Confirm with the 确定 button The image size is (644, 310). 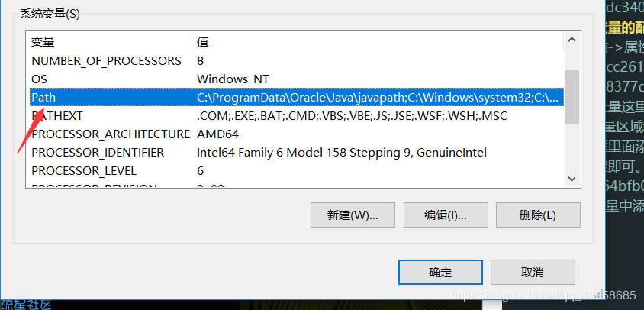point(440,272)
